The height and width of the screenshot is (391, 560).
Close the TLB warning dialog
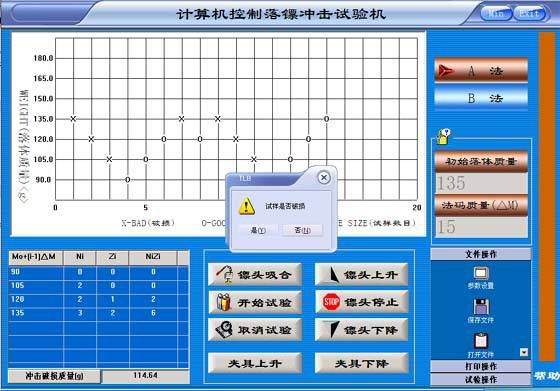324,177
